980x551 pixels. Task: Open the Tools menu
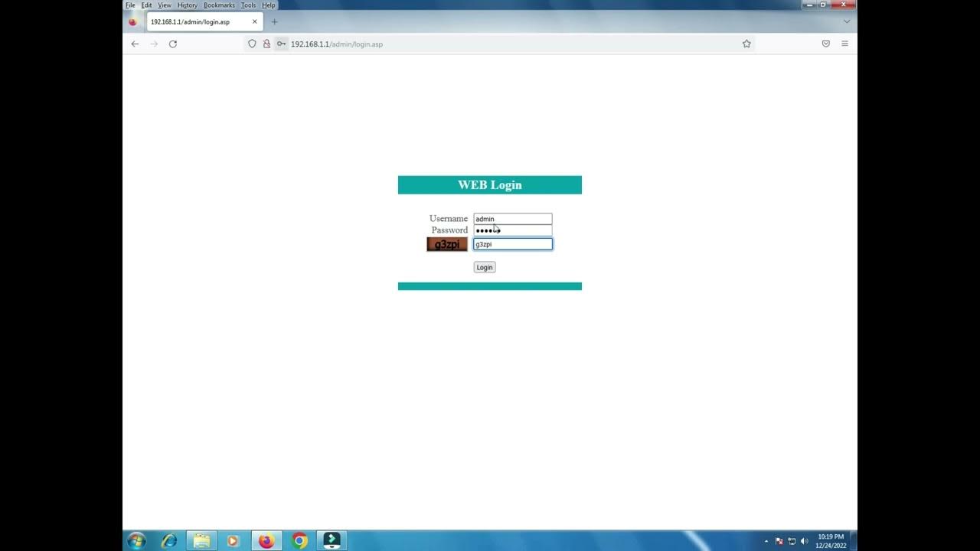coord(249,5)
